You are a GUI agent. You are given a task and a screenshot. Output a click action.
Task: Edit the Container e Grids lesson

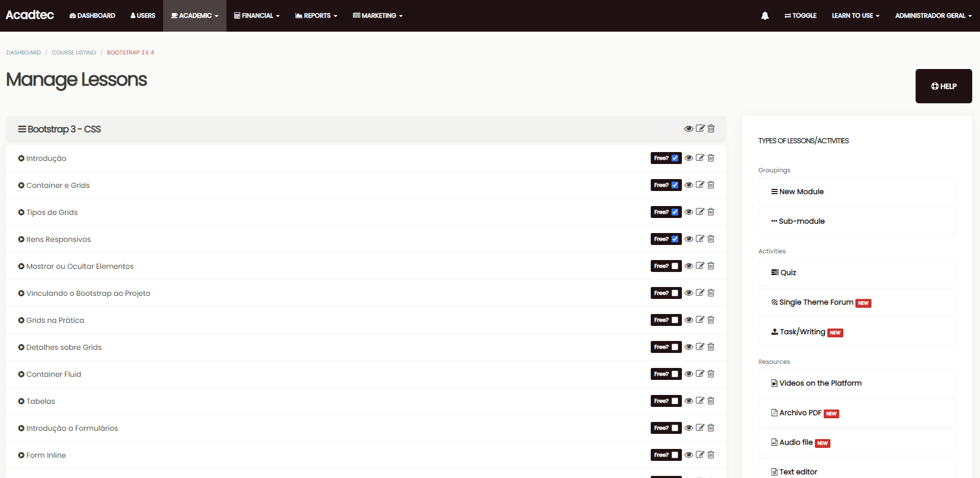click(700, 185)
